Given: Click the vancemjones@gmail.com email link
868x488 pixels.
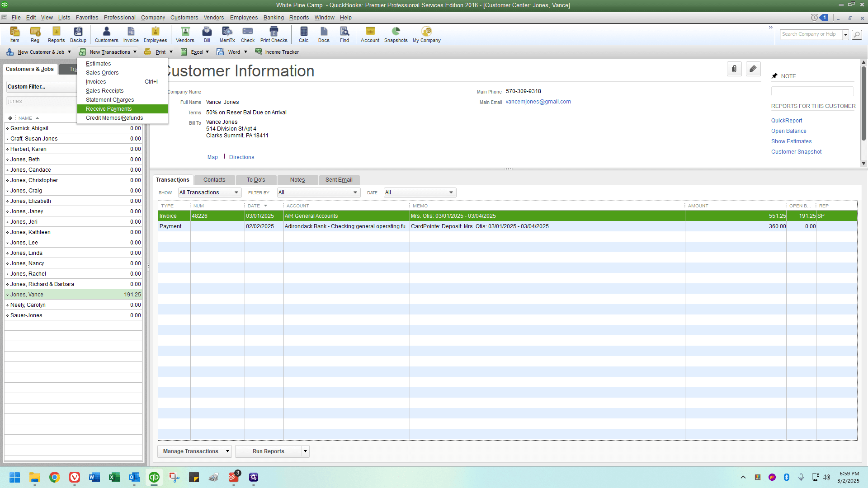Looking at the screenshot, I should [x=538, y=102].
